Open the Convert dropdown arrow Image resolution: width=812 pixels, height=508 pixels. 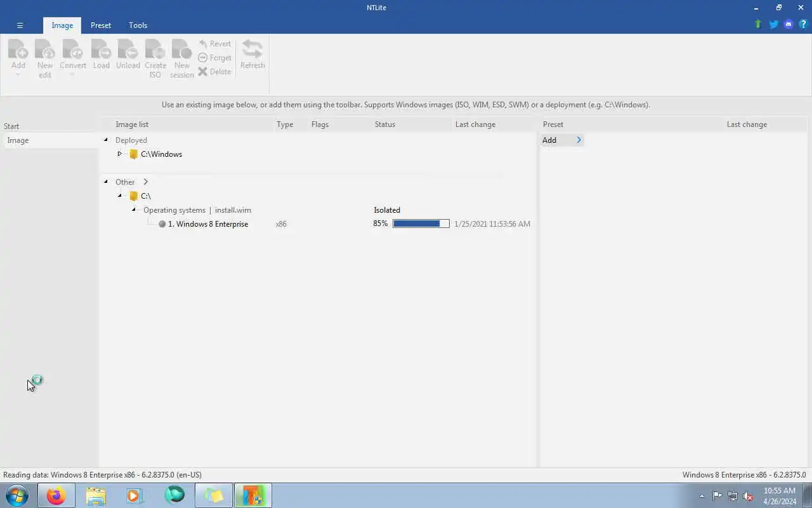72,76
